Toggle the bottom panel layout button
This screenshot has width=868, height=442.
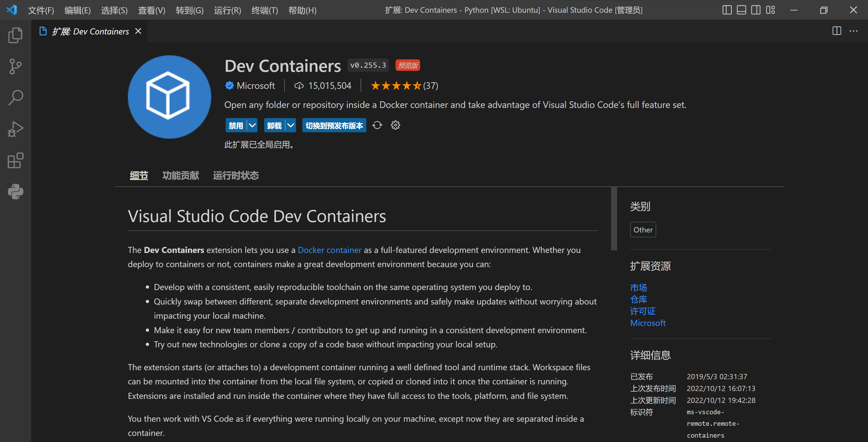coord(741,10)
